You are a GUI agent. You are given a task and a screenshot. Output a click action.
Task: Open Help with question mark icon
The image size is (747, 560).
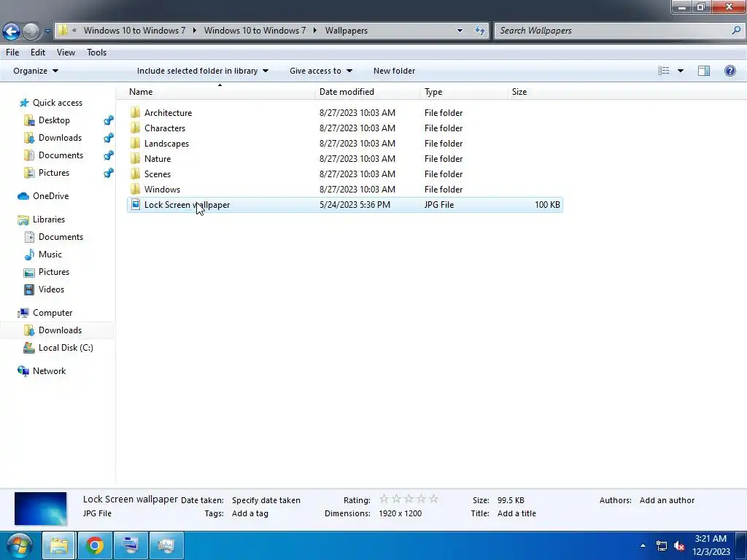[729, 71]
